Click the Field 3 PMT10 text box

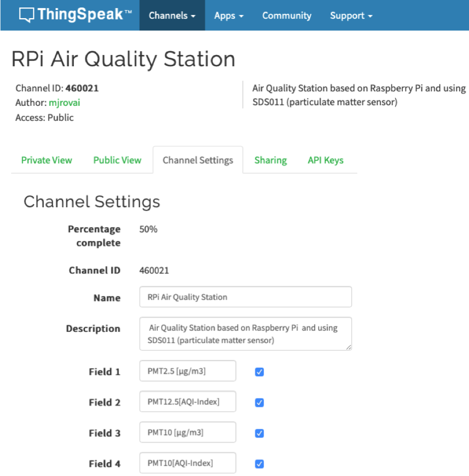coord(188,433)
